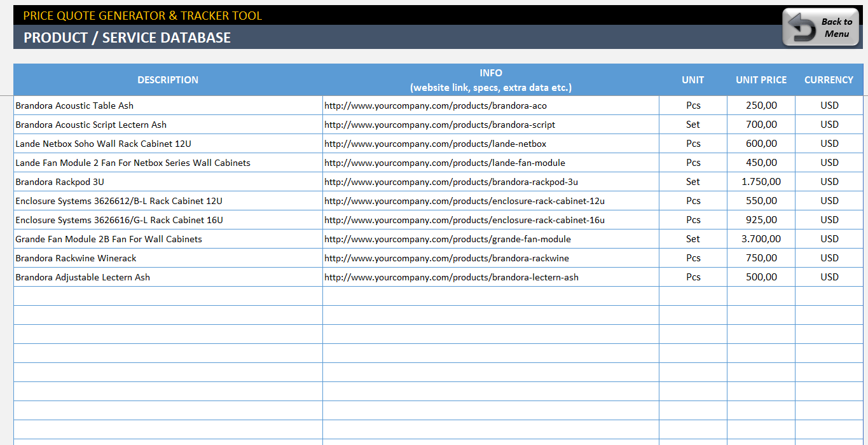Open the brandora-rackwine product link
The height and width of the screenshot is (445, 868).
pyautogui.click(x=446, y=258)
